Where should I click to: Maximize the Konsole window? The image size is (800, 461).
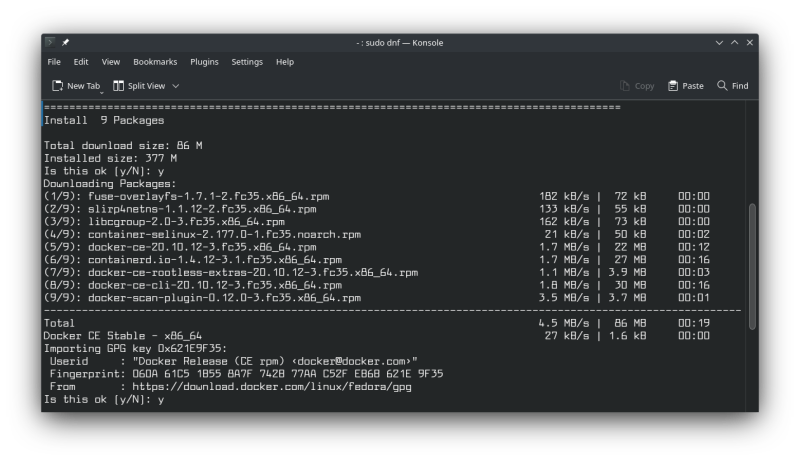[x=734, y=43]
